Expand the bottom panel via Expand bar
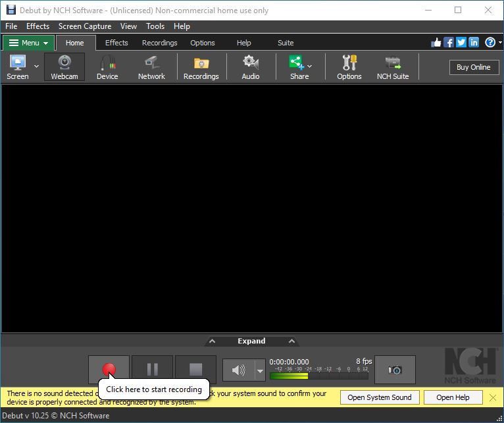504x423 pixels. (252, 341)
